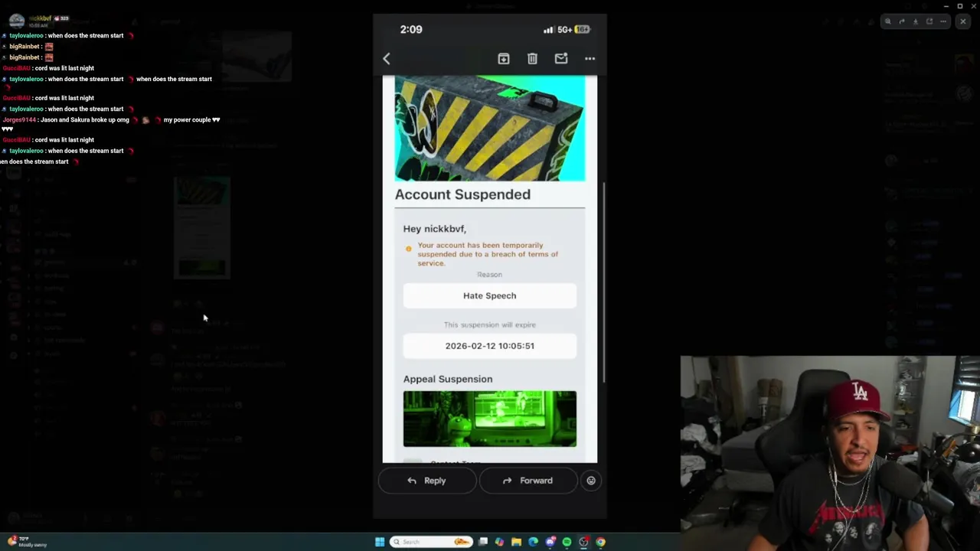Open the Windows Start menu
Viewport: 980px width, 551px height.
tap(380, 542)
